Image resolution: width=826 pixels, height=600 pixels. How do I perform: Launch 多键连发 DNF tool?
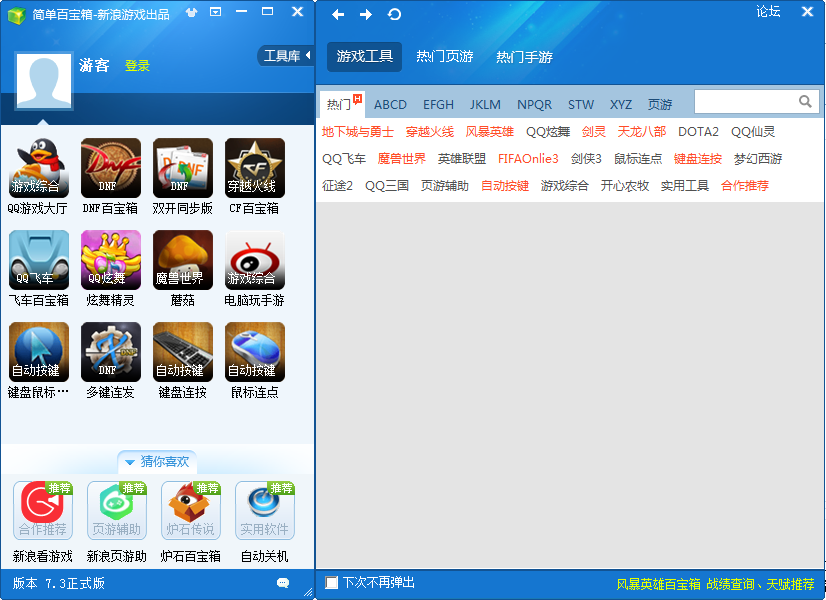111,352
